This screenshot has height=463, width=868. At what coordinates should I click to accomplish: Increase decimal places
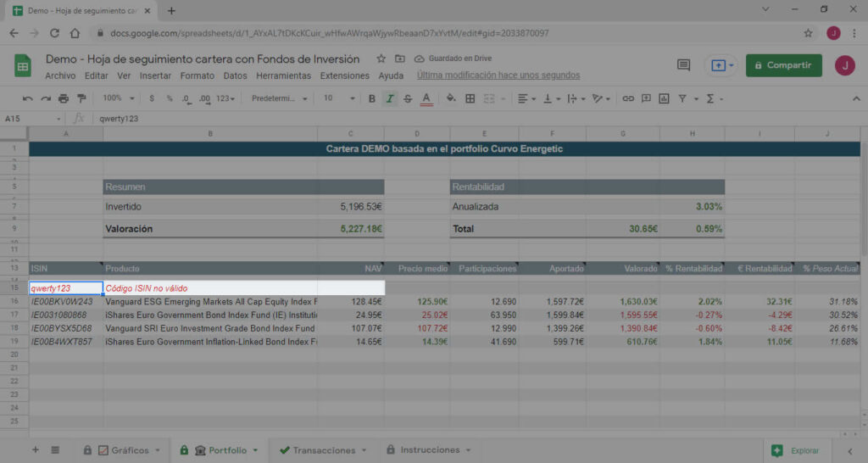click(205, 98)
